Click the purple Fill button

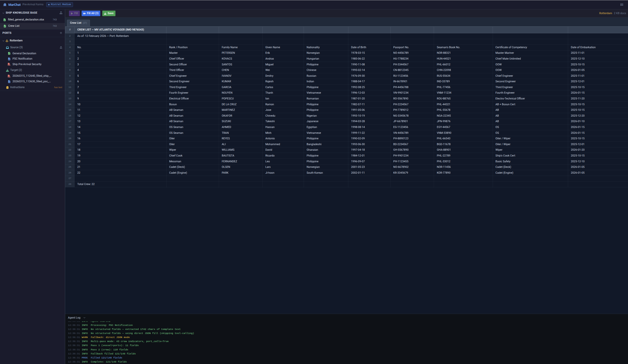pyautogui.click(x=74, y=13)
